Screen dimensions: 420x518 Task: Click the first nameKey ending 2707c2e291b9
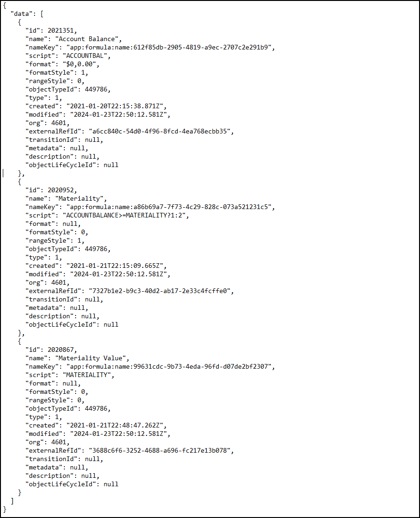(169, 47)
